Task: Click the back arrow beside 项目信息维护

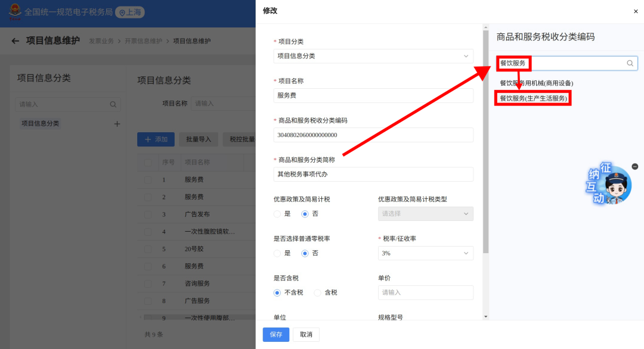Action: pyautogui.click(x=15, y=41)
